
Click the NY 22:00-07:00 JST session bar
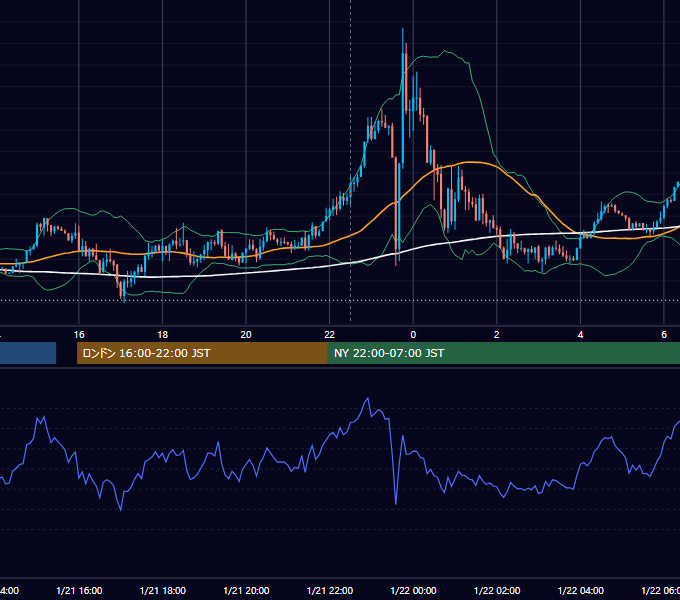[503, 353]
